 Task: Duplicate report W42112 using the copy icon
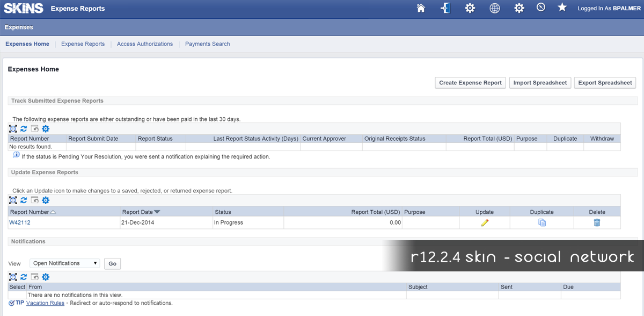542,222
